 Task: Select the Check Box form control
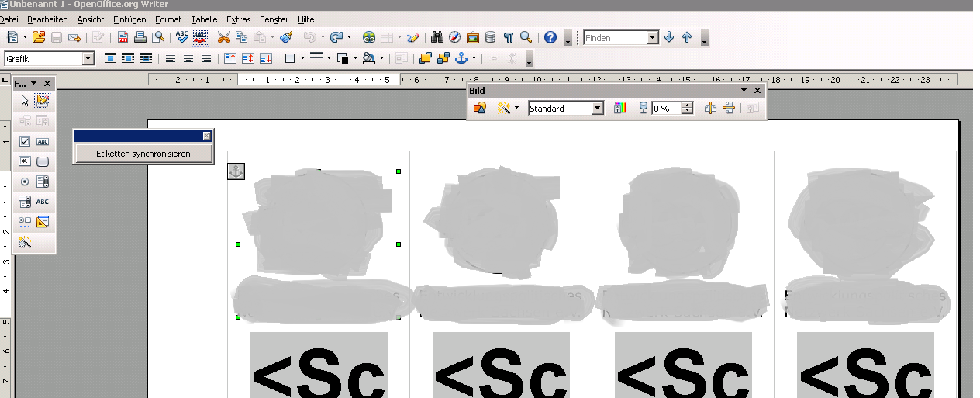[x=25, y=141]
